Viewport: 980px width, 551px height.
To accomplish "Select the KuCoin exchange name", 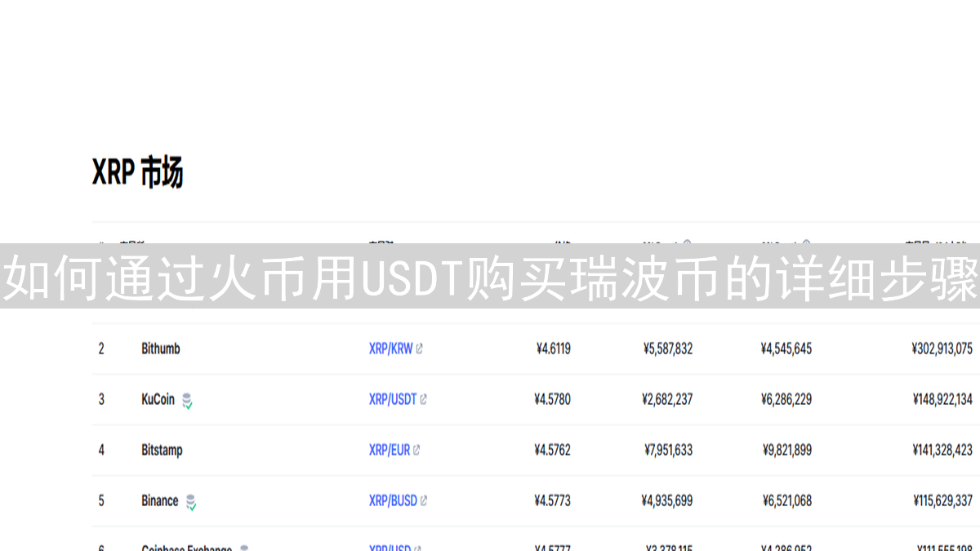I will pyautogui.click(x=158, y=399).
